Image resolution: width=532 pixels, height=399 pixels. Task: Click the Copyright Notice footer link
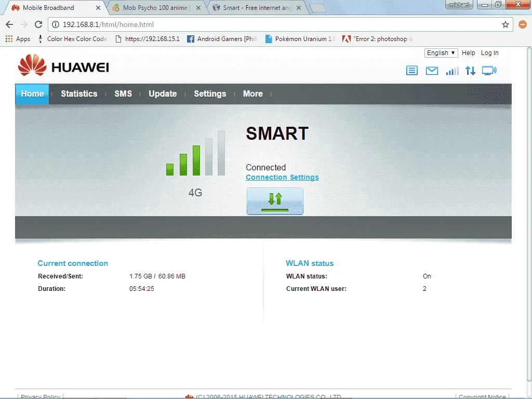pos(482,396)
